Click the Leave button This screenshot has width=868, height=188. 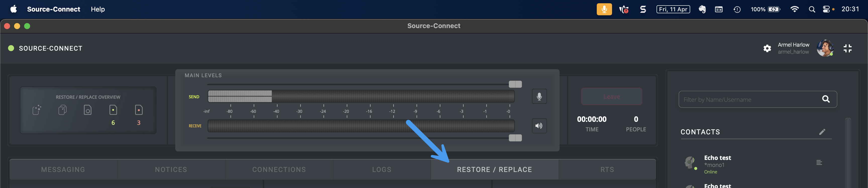pyautogui.click(x=611, y=97)
